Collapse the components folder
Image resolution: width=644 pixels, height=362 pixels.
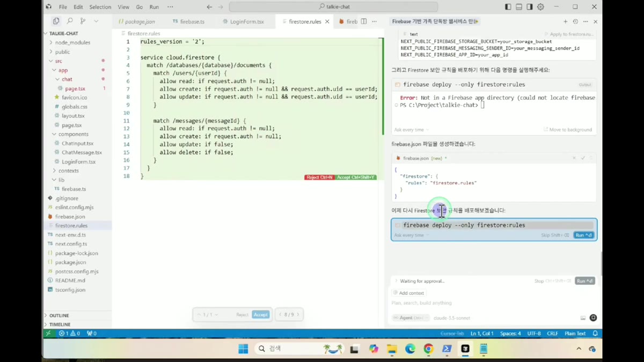(x=74, y=134)
